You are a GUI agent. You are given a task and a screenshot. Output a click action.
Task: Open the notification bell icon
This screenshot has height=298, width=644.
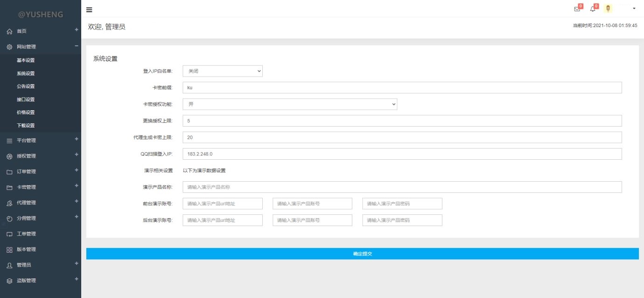coord(593,9)
